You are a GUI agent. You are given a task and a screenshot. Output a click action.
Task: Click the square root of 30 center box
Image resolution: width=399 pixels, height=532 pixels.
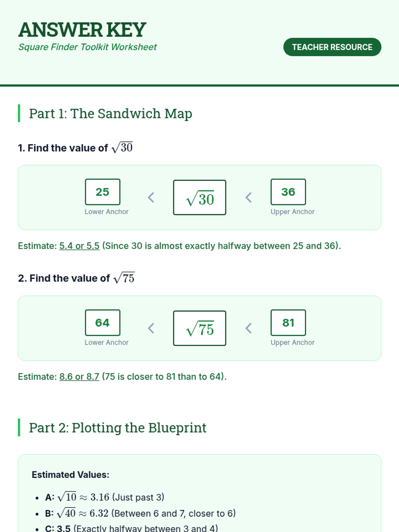[199, 198]
